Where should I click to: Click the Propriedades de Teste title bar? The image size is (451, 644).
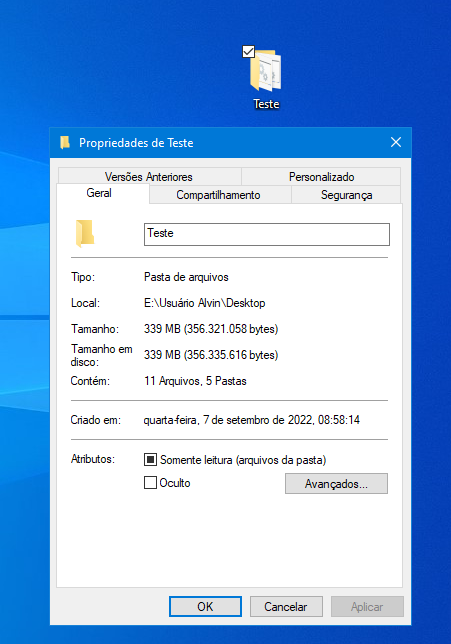tap(230, 143)
